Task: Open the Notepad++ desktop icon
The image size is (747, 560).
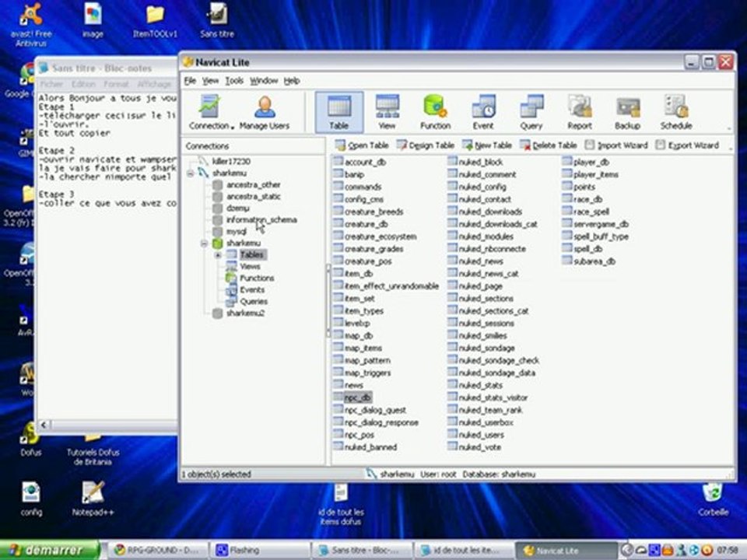Action: click(93, 499)
